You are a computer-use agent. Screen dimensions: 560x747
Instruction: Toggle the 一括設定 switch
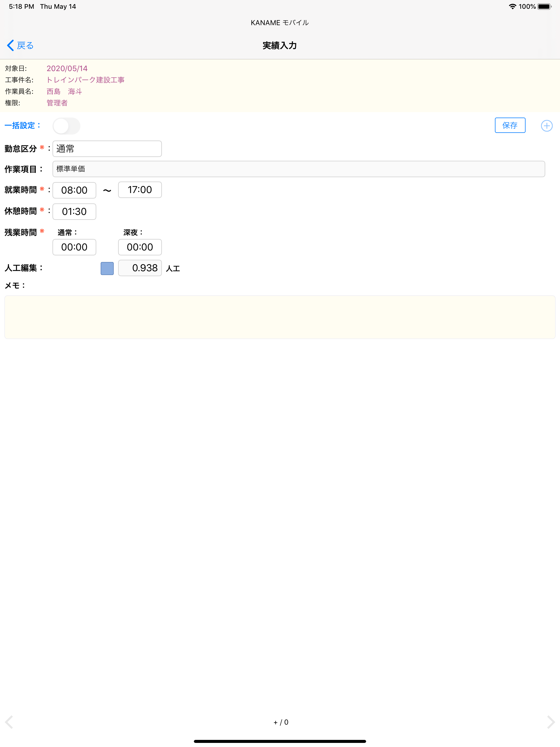point(66,126)
